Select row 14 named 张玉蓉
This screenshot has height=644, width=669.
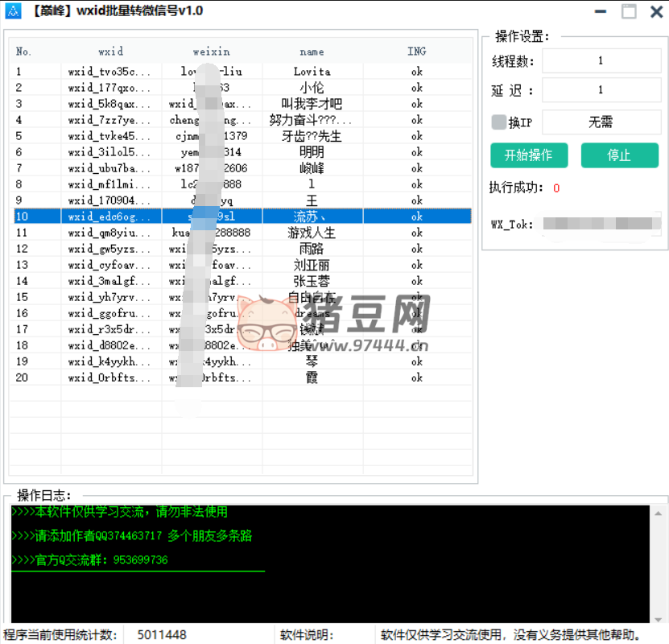coord(312,281)
